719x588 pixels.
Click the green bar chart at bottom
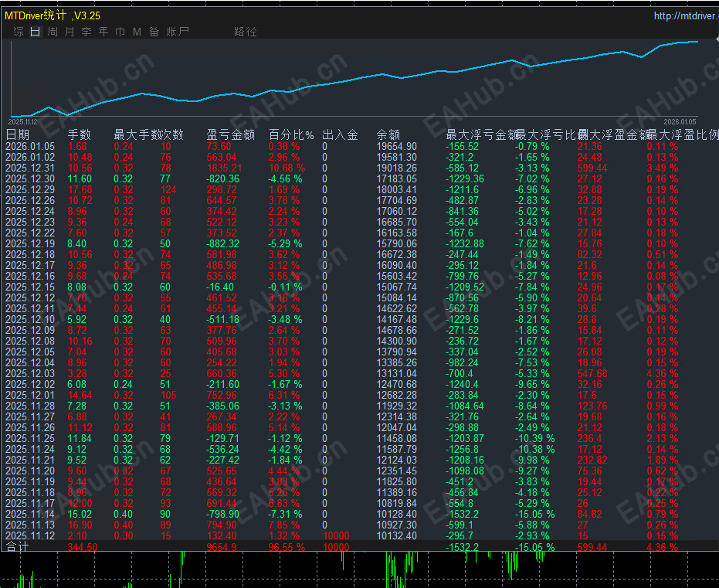[x=359, y=572]
